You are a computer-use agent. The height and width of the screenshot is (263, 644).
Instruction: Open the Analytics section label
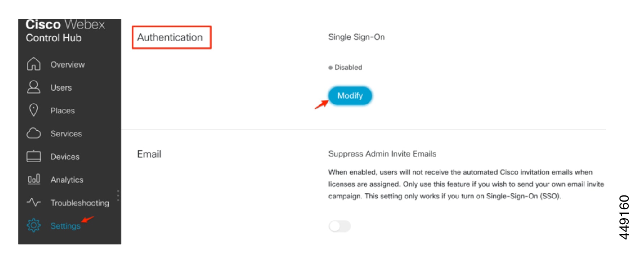pos(67,180)
